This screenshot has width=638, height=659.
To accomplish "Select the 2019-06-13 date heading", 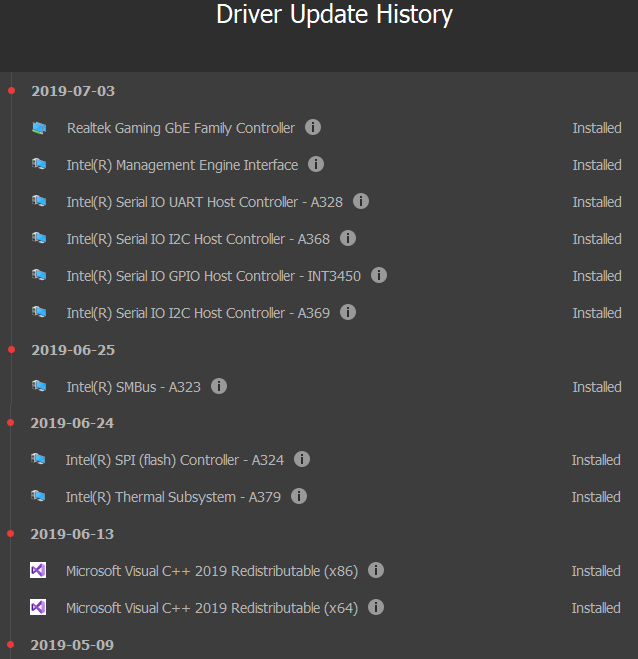I will (72, 534).
